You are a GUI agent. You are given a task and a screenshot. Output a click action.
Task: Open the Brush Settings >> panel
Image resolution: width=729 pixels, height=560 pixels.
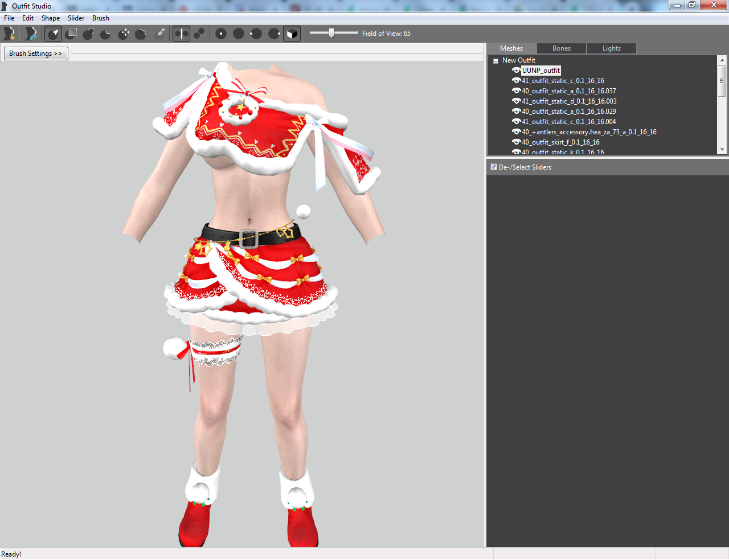[36, 53]
